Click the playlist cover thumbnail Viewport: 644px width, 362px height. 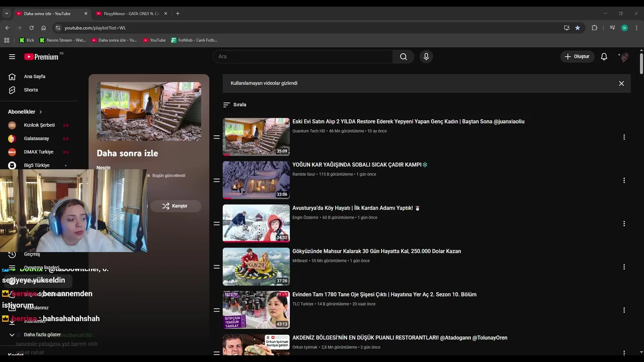tap(149, 112)
